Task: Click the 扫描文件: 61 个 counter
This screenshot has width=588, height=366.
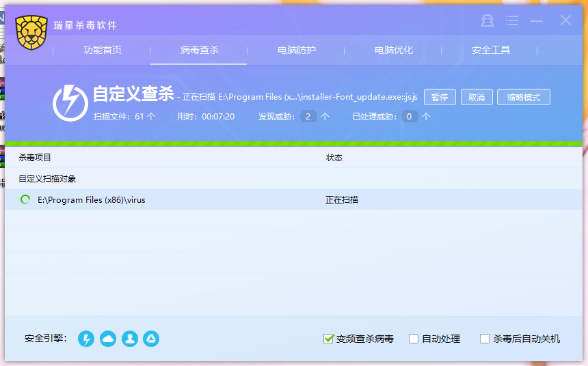Action: coord(124,117)
